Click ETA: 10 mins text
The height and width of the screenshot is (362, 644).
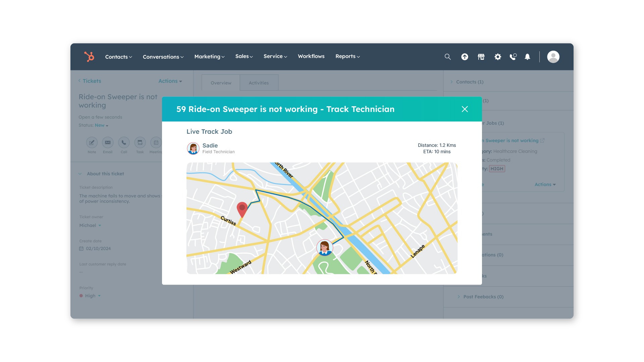(x=437, y=152)
